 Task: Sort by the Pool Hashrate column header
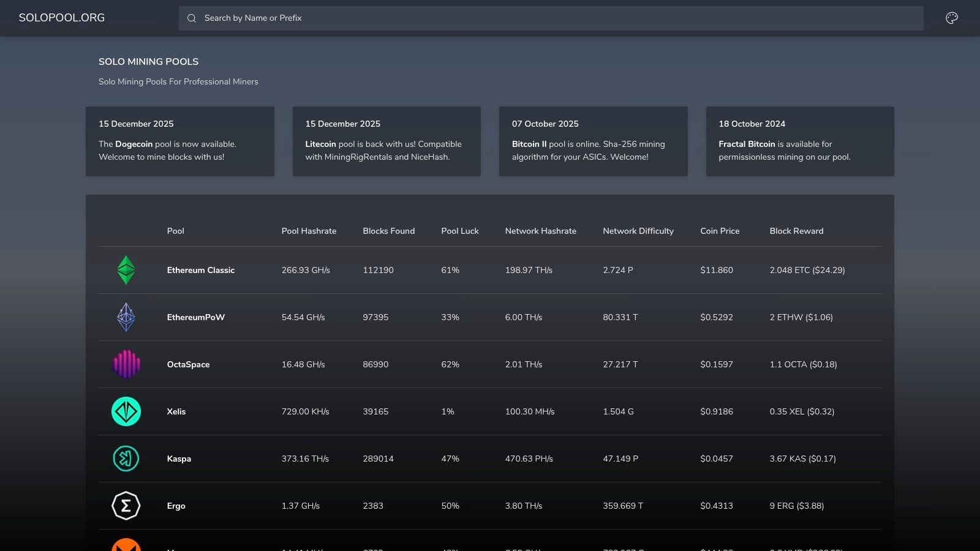point(309,231)
